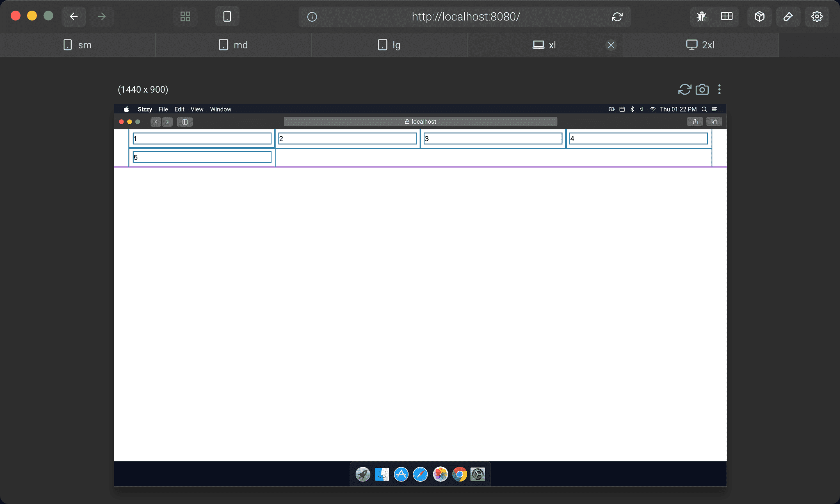Open the device three-dot options menu
The image size is (840, 504).
click(x=719, y=89)
